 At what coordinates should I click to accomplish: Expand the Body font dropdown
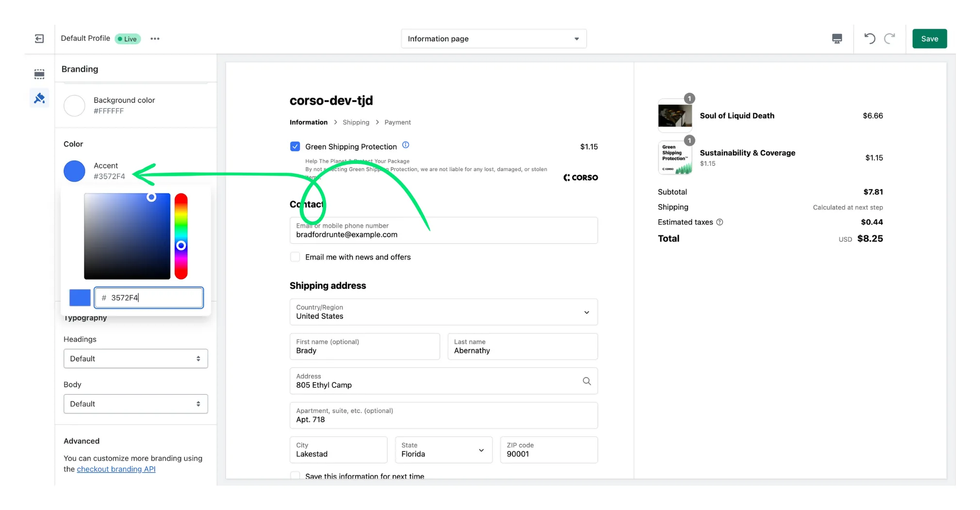click(x=135, y=404)
